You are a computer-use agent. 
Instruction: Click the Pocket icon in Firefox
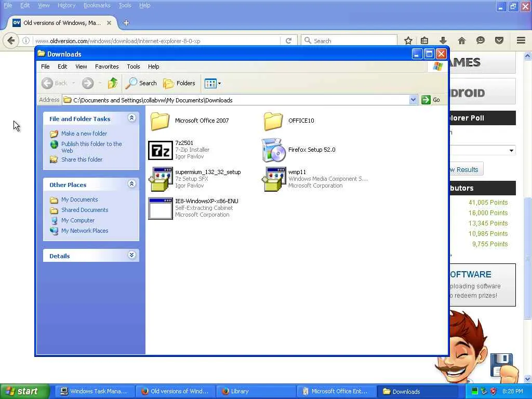tap(499, 41)
